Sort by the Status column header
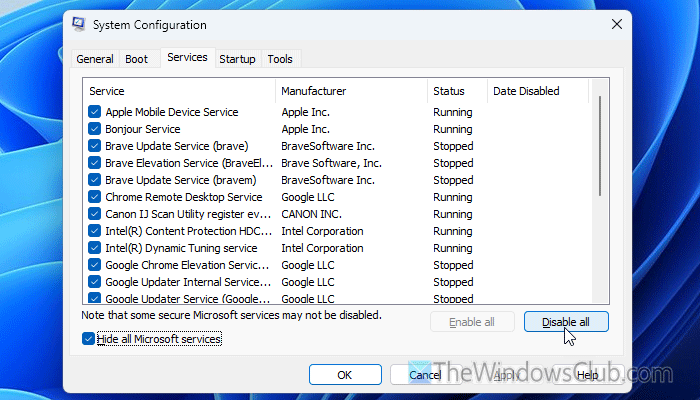Image resolution: width=700 pixels, height=400 pixels. click(457, 91)
